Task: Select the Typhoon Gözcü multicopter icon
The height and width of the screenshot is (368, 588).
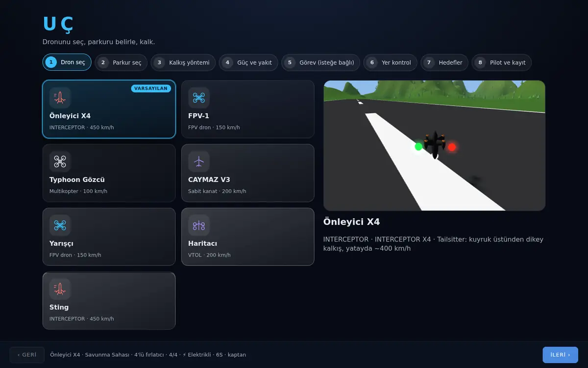Action: point(60,161)
